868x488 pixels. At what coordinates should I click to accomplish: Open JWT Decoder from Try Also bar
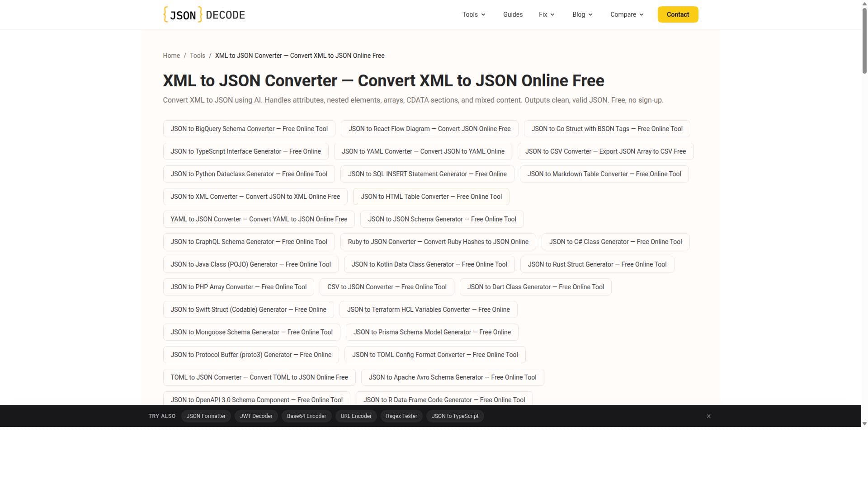[x=256, y=416]
